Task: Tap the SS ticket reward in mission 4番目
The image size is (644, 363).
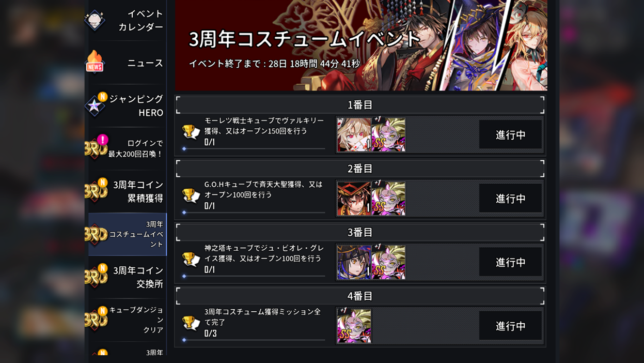Action: point(354,326)
